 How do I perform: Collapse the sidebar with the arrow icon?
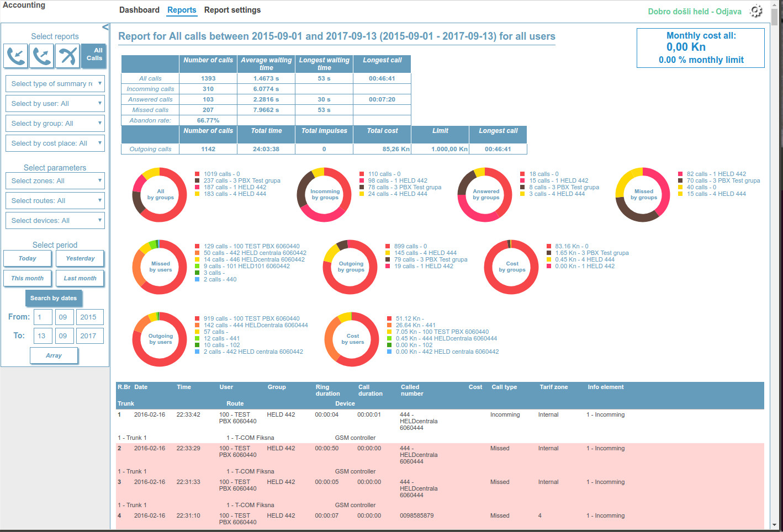105,27
